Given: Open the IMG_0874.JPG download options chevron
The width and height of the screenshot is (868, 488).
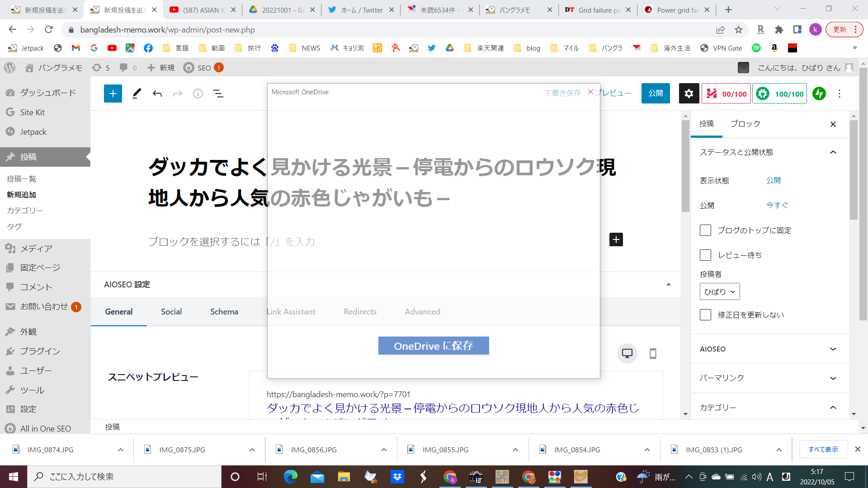Looking at the screenshot, I should point(120,450).
